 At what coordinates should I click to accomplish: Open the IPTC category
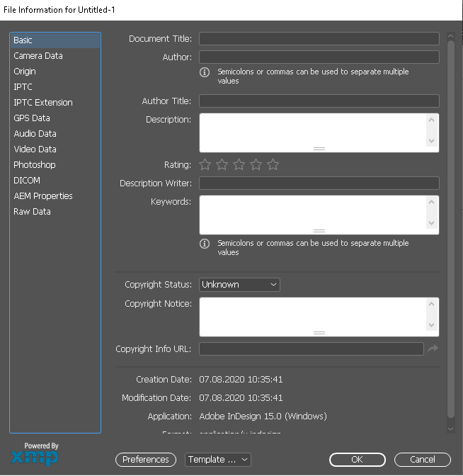point(55,87)
